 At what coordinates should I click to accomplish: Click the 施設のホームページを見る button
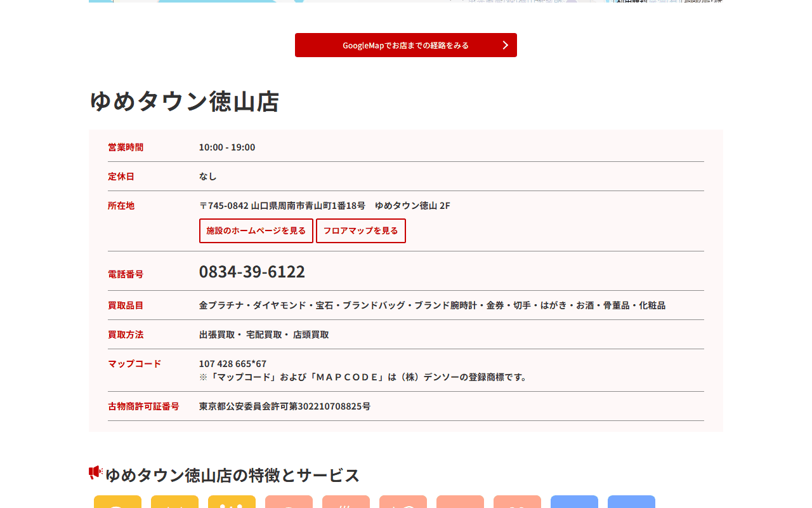[256, 231]
